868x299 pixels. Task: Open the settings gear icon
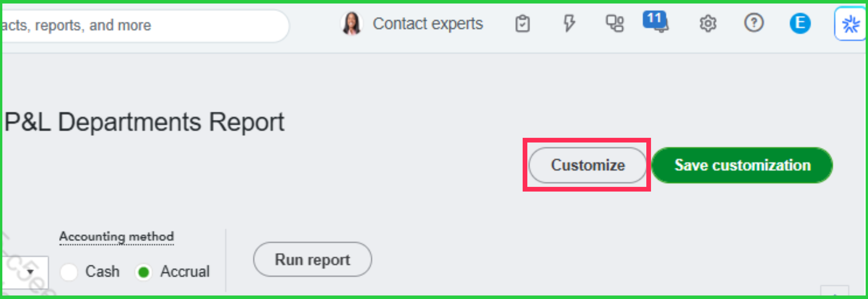coord(708,24)
